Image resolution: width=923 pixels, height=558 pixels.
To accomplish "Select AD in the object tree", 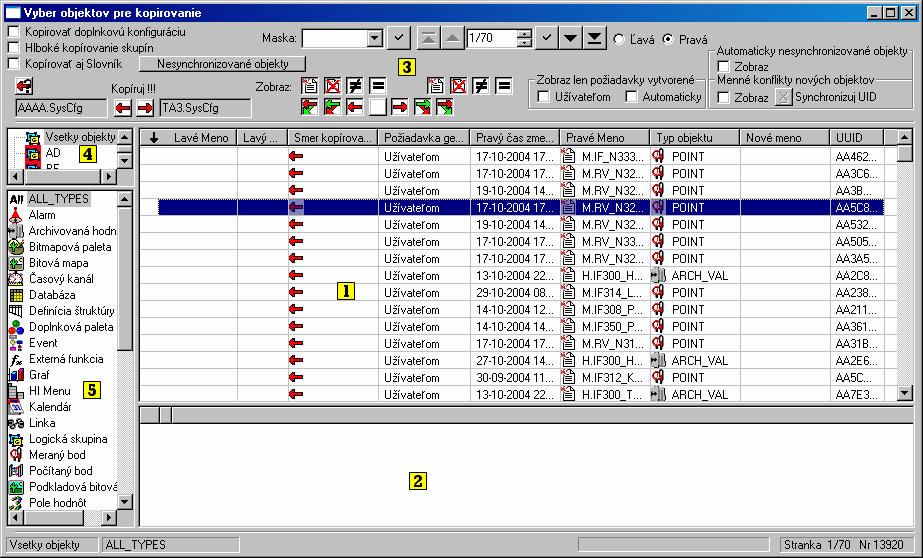I will tap(52, 153).
